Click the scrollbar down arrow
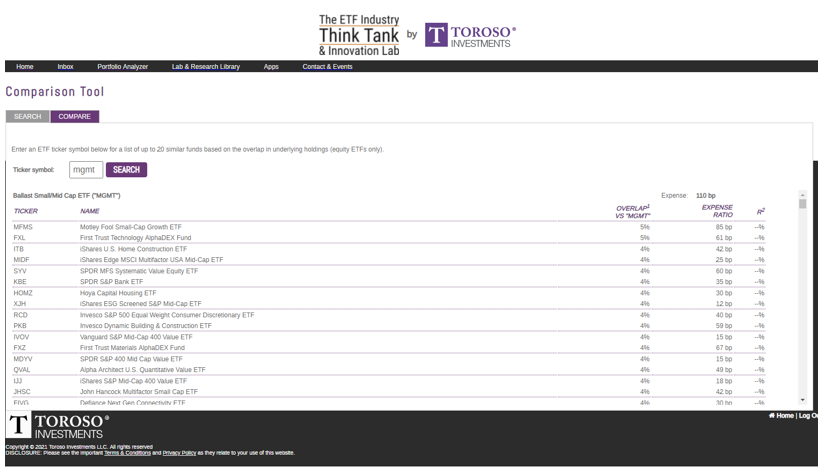The height and width of the screenshot is (470, 822). 803,400
